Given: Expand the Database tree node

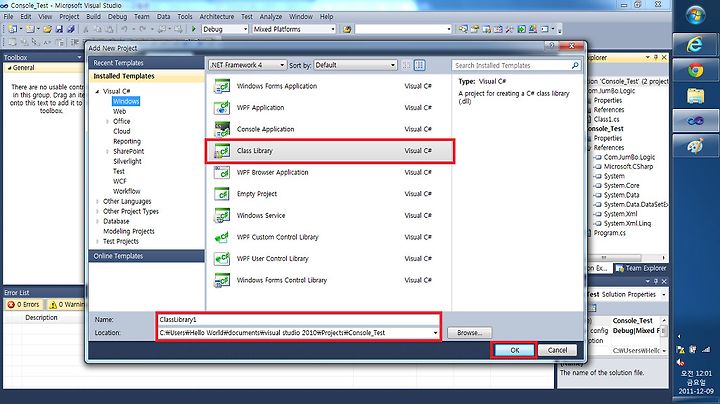Looking at the screenshot, I should coord(97,222).
